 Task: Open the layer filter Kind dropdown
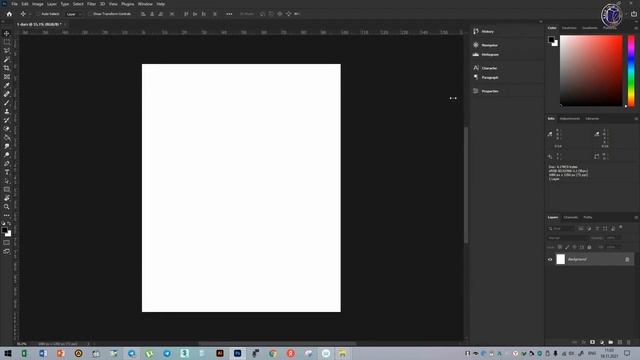coord(561,229)
